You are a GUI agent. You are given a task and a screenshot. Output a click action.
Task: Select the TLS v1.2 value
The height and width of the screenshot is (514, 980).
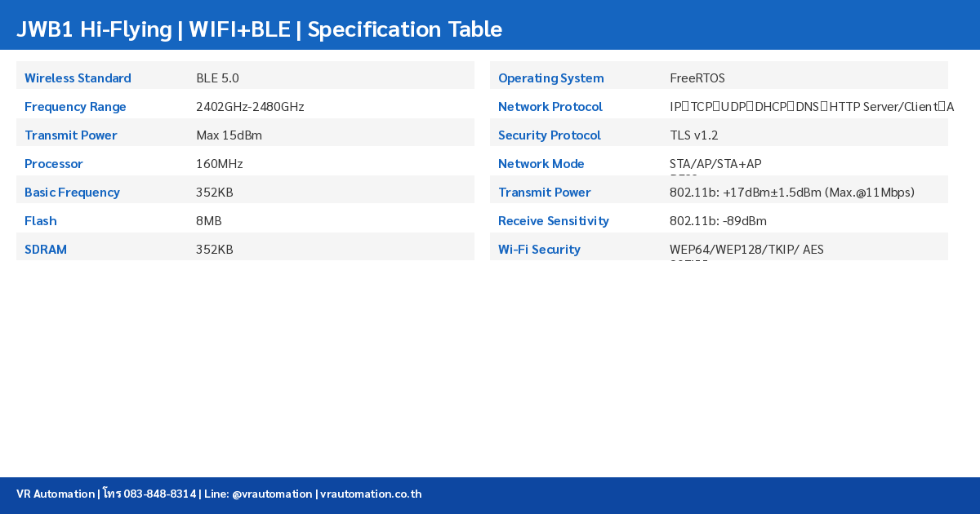[x=693, y=135]
